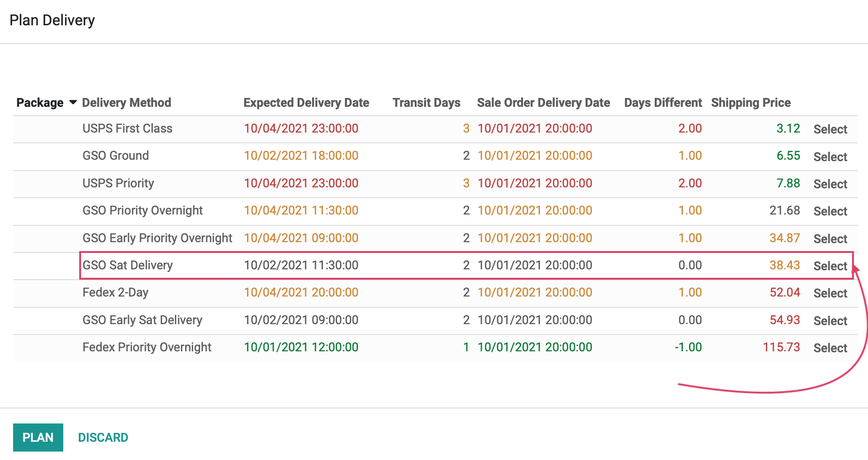Screen dimensions: 868x460
Task: Select the USPS Priority delivery option
Action: point(830,184)
